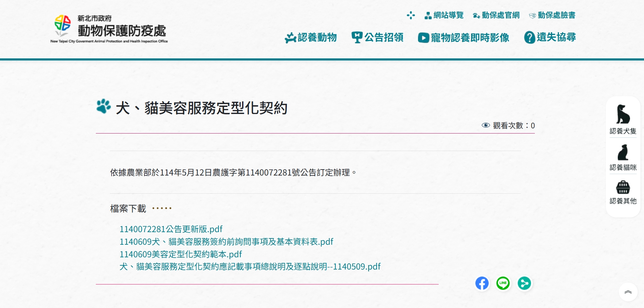Open 網站導覽 site map link
The height and width of the screenshot is (308, 644).
(x=444, y=15)
